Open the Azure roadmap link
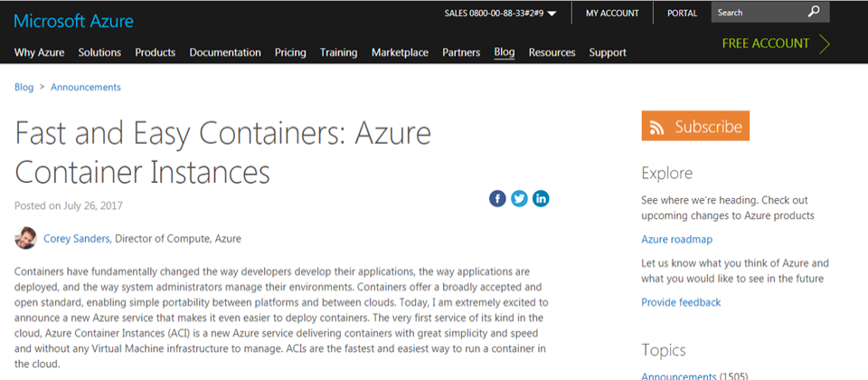The width and height of the screenshot is (868, 380). pyautogui.click(x=676, y=239)
